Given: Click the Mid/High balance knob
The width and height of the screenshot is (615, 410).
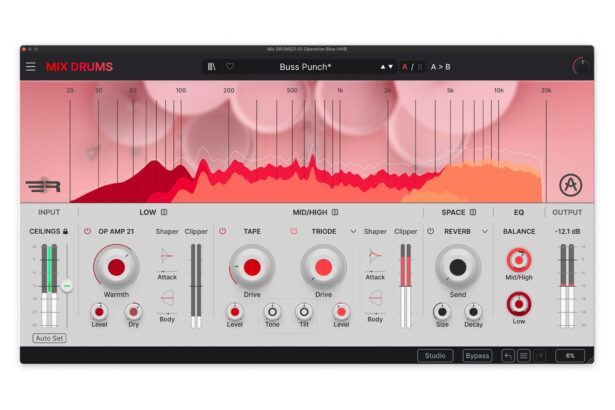Looking at the screenshot, I should click(519, 260).
